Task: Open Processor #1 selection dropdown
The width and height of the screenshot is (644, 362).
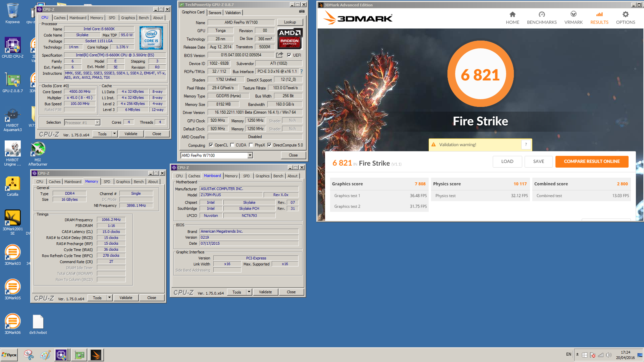Action: [97, 122]
